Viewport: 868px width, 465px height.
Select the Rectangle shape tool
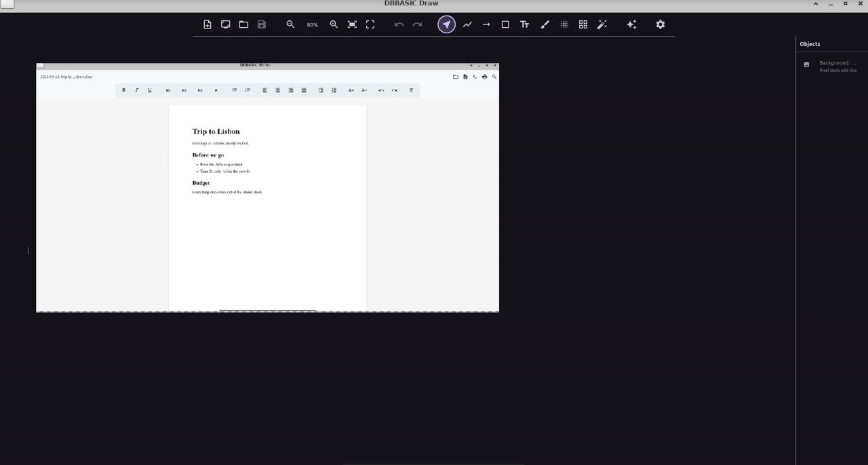point(505,24)
